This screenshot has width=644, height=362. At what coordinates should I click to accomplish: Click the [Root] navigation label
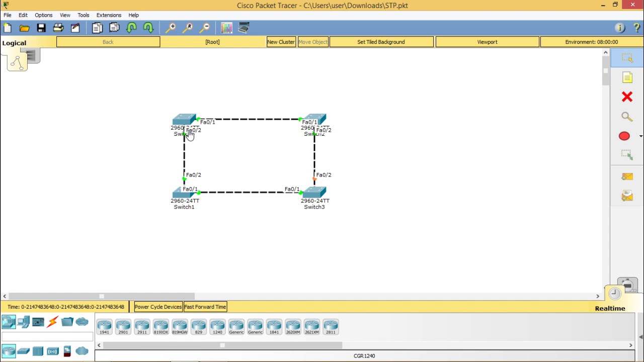[212, 42]
